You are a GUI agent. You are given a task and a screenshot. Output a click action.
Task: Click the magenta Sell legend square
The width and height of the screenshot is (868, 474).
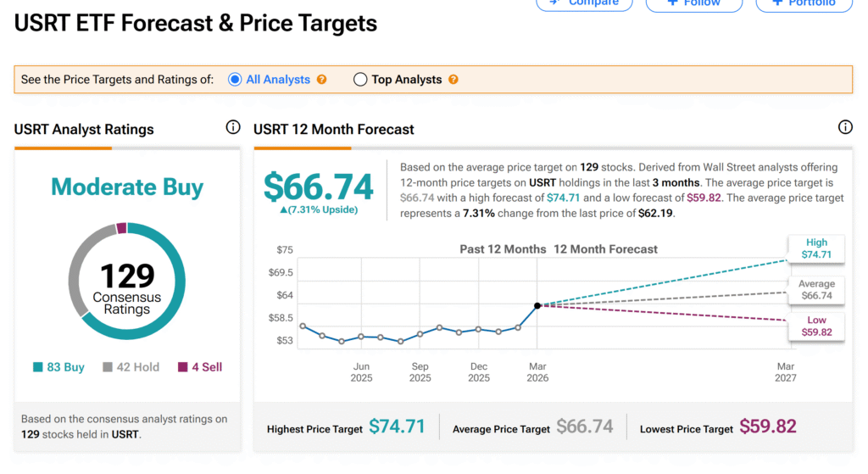click(183, 367)
